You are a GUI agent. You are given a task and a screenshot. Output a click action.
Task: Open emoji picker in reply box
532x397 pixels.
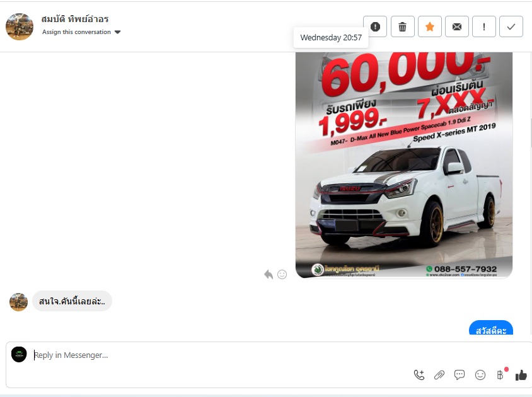pyautogui.click(x=480, y=375)
